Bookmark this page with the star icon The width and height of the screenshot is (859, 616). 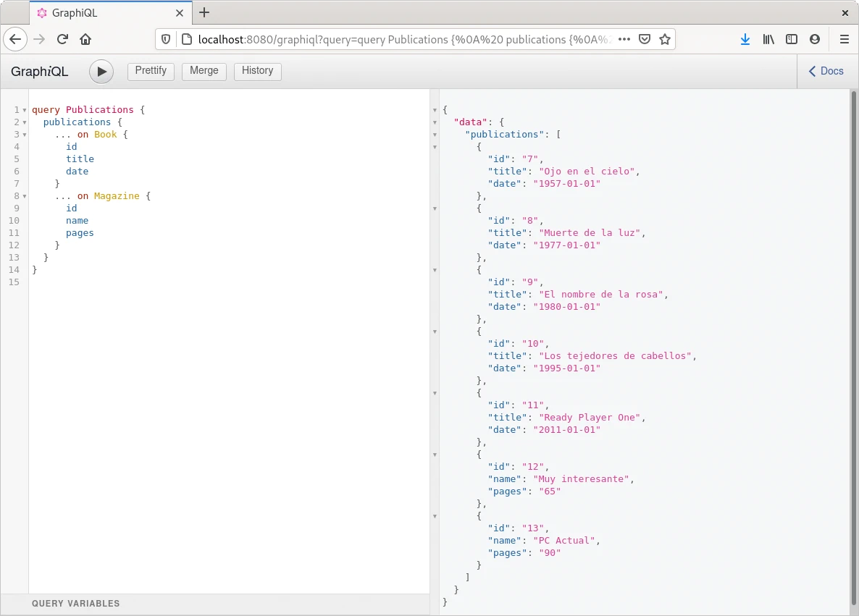coord(664,39)
